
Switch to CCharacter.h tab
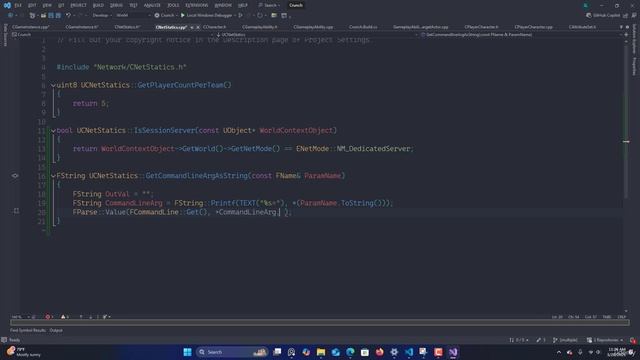(214, 27)
